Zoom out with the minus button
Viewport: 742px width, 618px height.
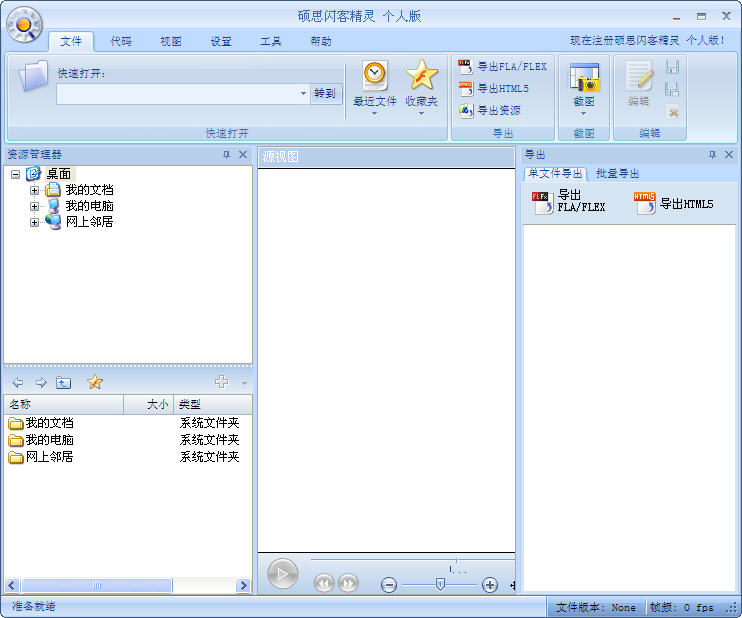coord(389,585)
